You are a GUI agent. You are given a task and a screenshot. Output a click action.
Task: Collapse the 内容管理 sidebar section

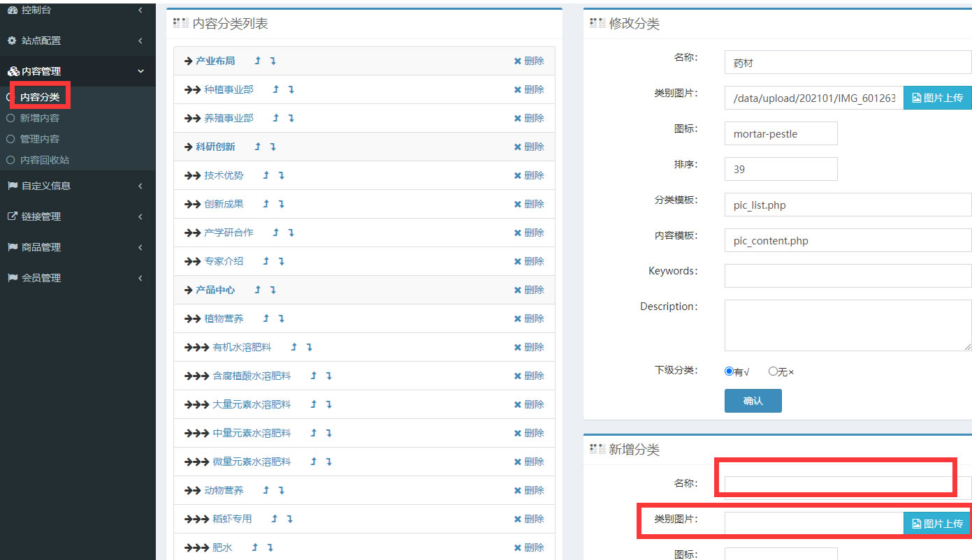tap(77, 71)
